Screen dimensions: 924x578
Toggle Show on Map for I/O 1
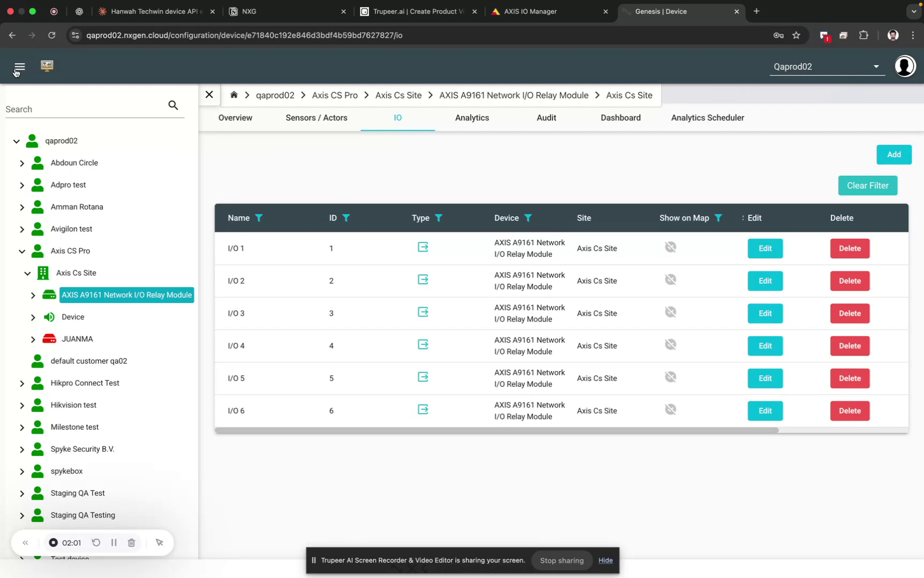(x=670, y=247)
